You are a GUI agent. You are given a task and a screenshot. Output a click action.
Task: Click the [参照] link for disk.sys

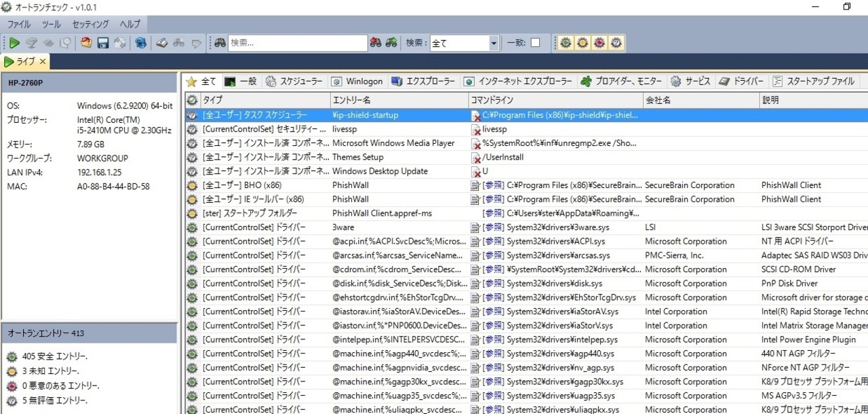493,284
